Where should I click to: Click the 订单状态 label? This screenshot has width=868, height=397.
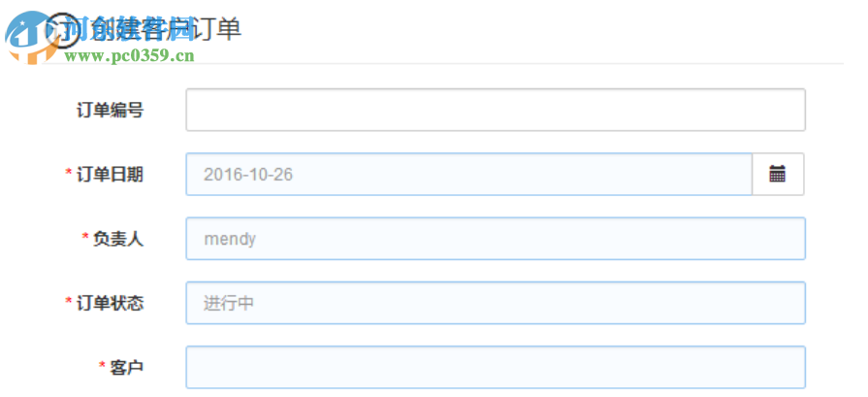pyautogui.click(x=111, y=303)
